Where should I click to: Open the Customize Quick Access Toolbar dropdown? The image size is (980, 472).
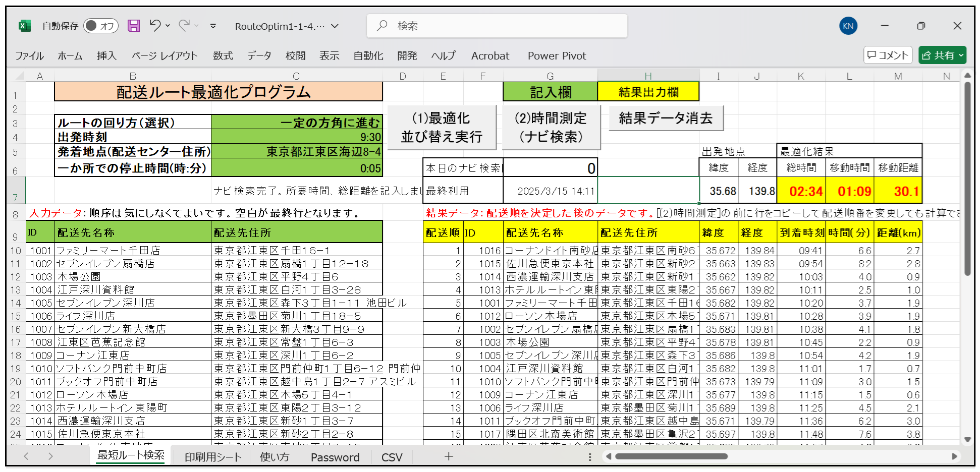pos(213,26)
